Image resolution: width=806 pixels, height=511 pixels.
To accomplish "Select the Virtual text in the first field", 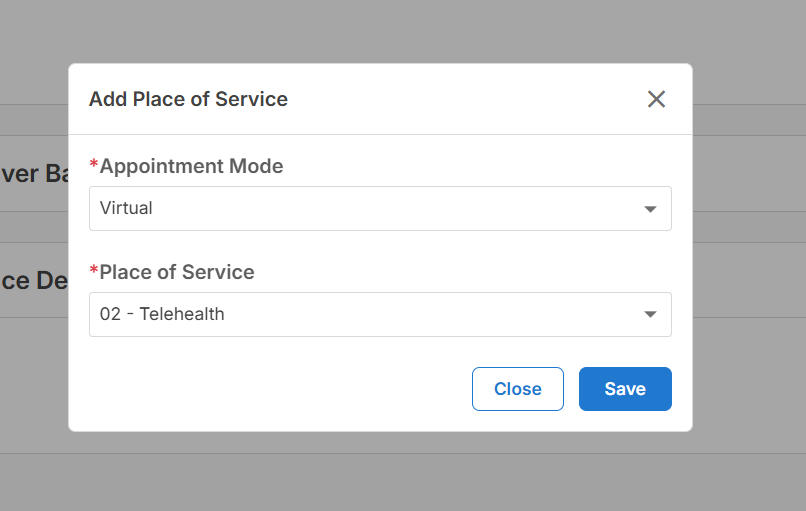I will (x=126, y=208).
